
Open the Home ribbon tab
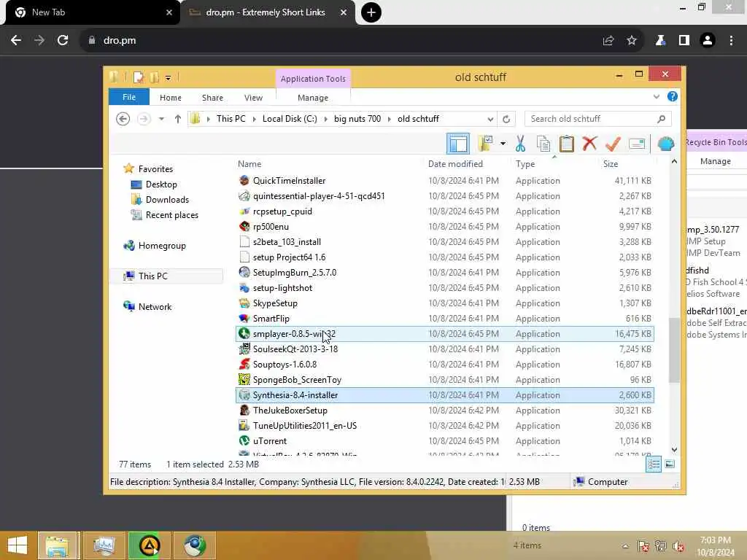[x=171, y=98]
